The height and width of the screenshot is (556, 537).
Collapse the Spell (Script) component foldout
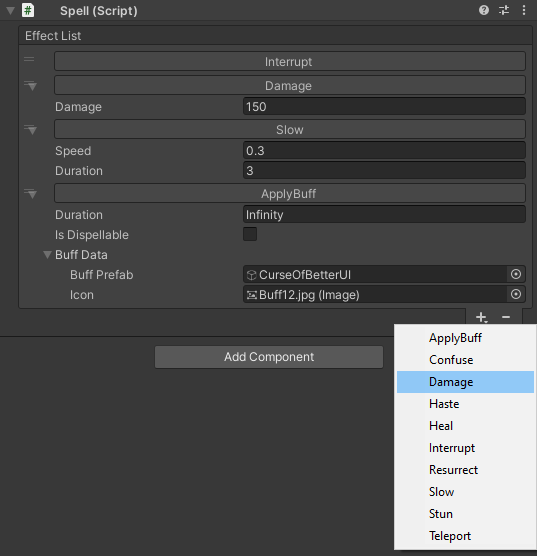(x=10, y=11)
